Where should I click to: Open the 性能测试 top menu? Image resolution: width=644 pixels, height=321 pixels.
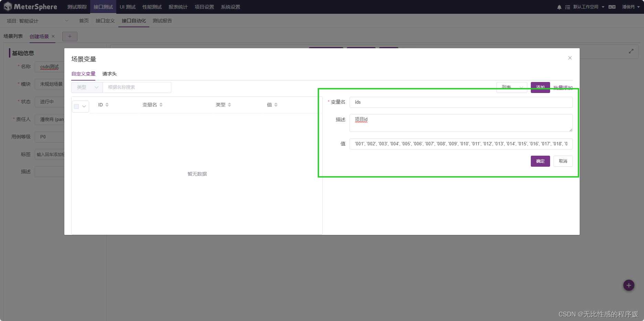152,7
